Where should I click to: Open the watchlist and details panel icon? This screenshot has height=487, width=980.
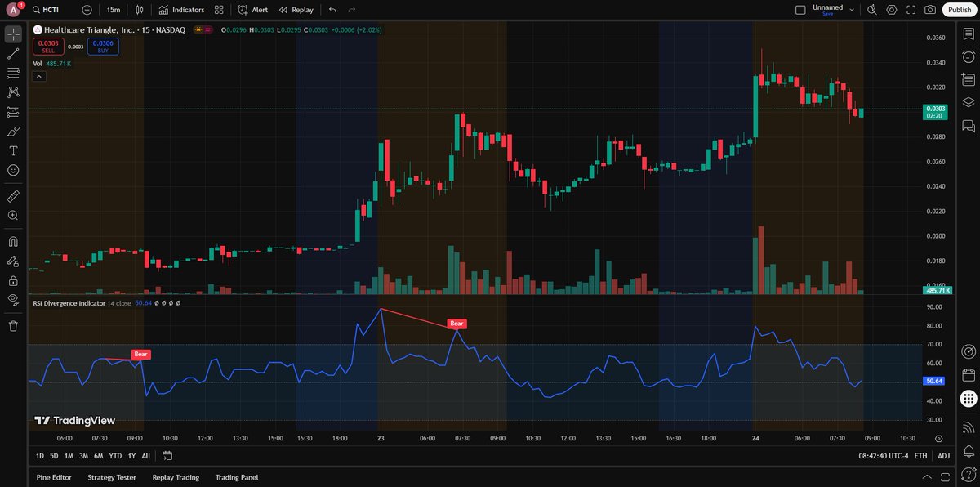click(969, 34)
